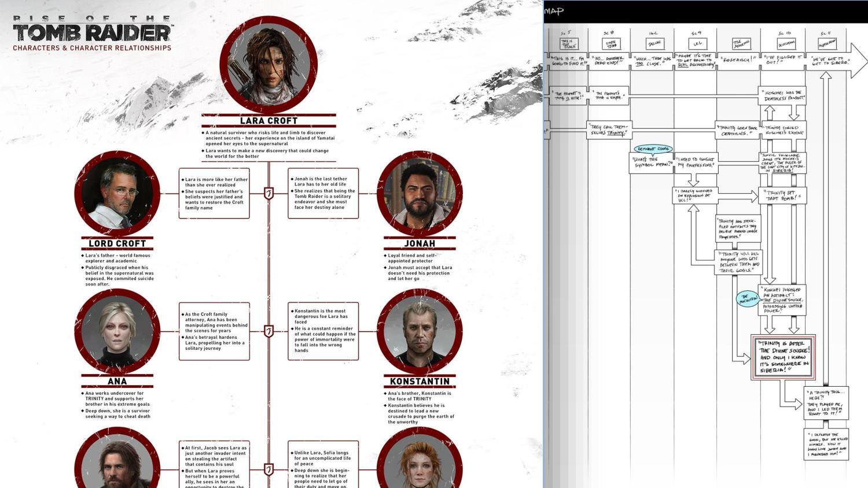
Task: Click timeline box 'We've got to get to Siberia'
Action: pos(829,61)
